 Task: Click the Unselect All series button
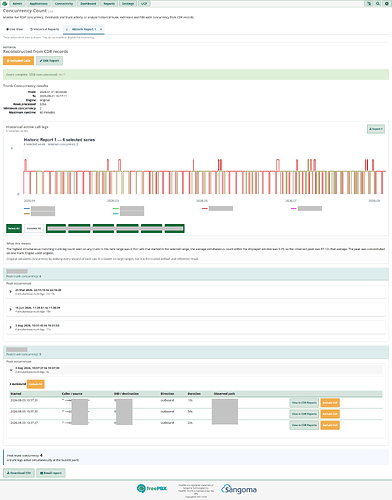[34, 228]
